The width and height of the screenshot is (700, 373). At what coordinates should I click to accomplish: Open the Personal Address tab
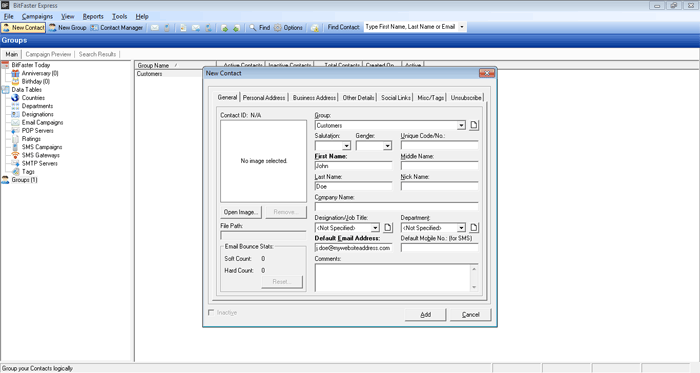click(264, 97)
